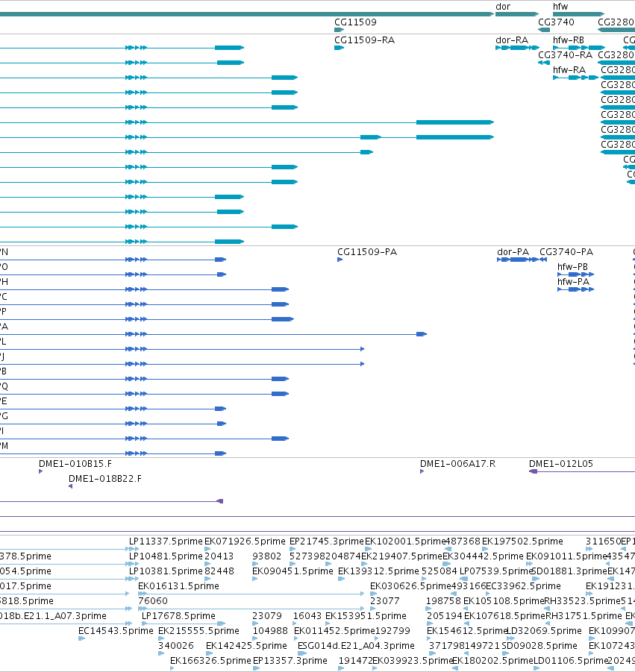The height and width of the screenshot is (672, 635).
Task: Select the dor-RA transcript label
Action: point(512,40)
